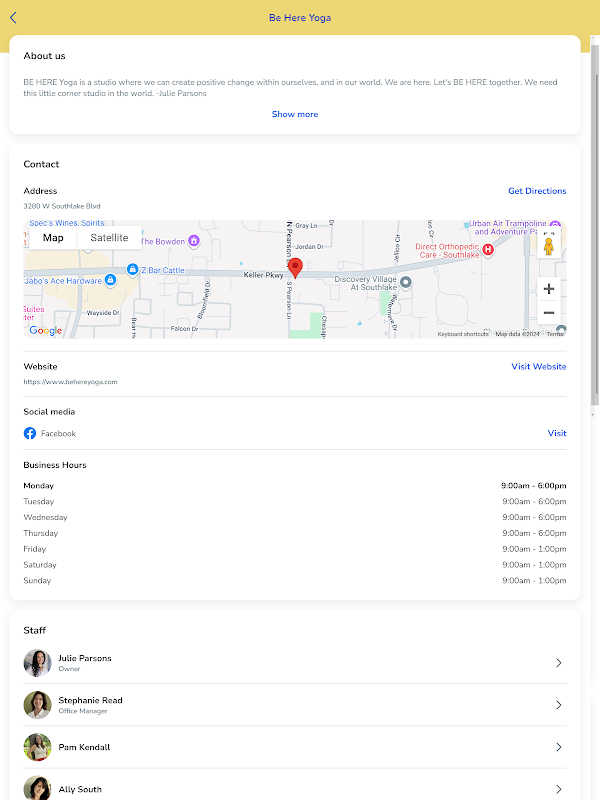
Task: Click the Keller Pkwy road label on map
Action: point(263,275)
